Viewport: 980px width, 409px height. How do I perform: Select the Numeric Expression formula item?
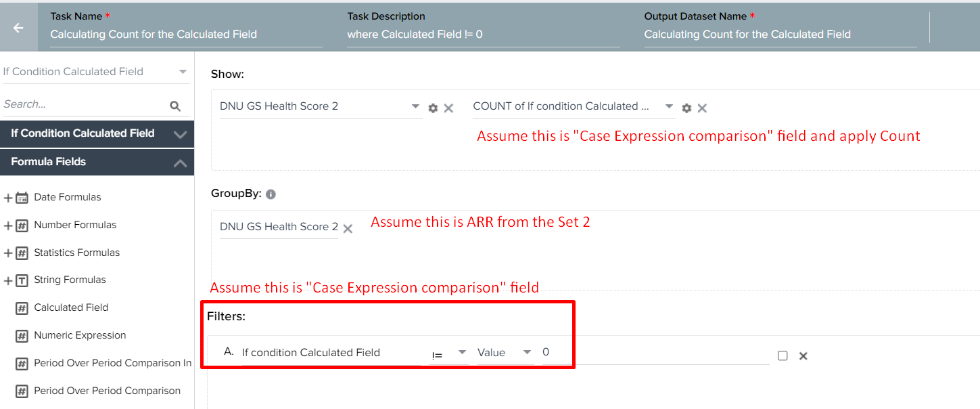tap(80, 335)
